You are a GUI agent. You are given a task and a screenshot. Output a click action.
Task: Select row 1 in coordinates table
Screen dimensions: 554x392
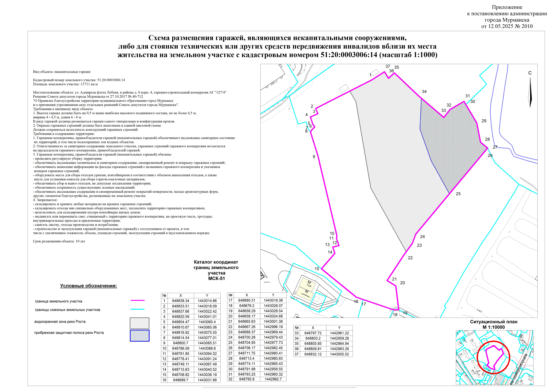191,301
